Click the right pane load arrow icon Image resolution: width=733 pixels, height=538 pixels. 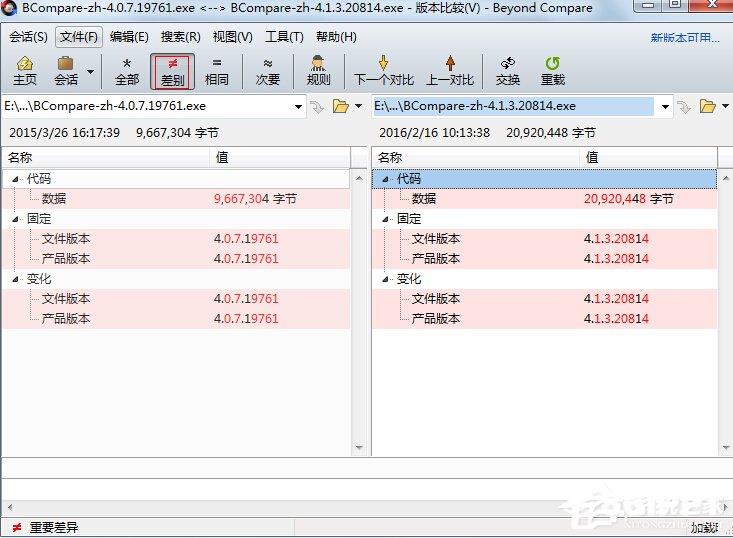684,108
